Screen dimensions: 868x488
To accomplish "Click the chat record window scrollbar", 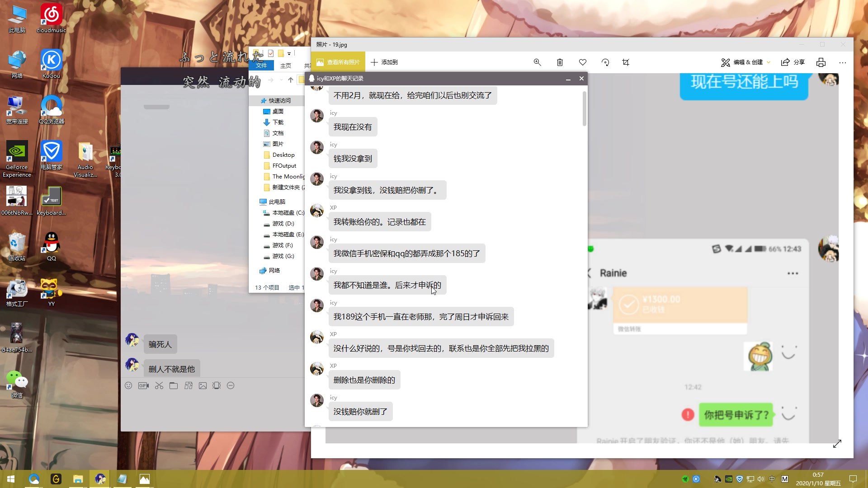I will (x=585, y=108).
